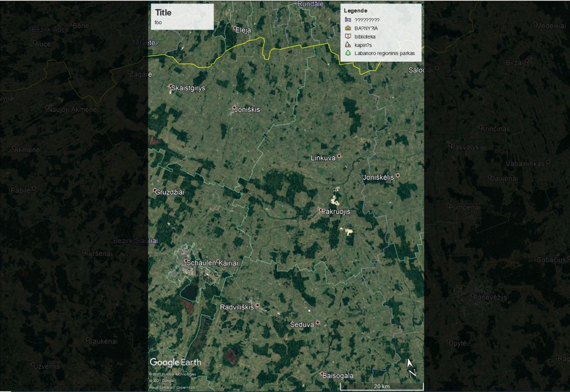Click the Kuršėnai place marker dot
The height and width of the screenshot is (392, 570).
(x=84, y=252)
